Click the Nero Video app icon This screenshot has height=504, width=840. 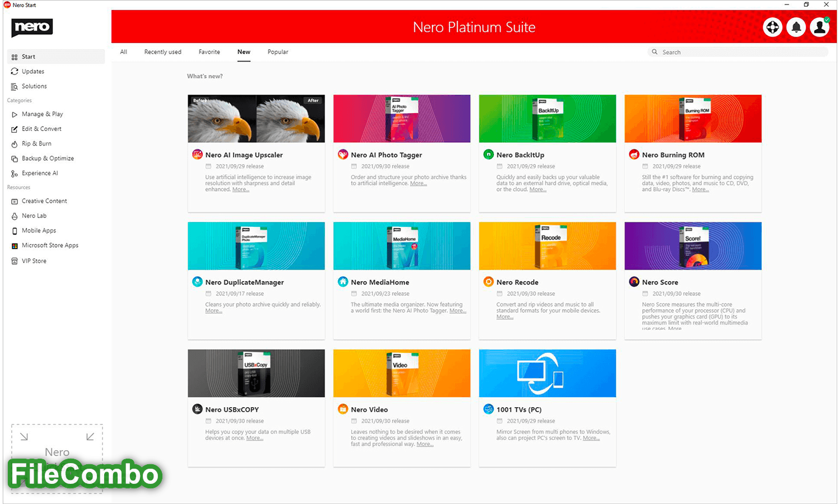click(x=343, y=409)
